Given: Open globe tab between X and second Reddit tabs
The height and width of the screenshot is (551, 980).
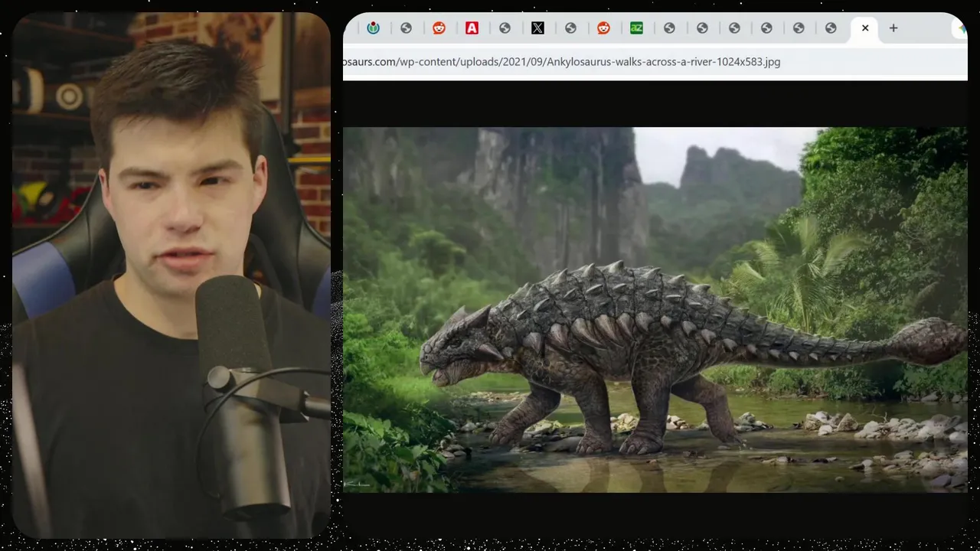Looking at the screenshot, I should [x=570, y=28].
